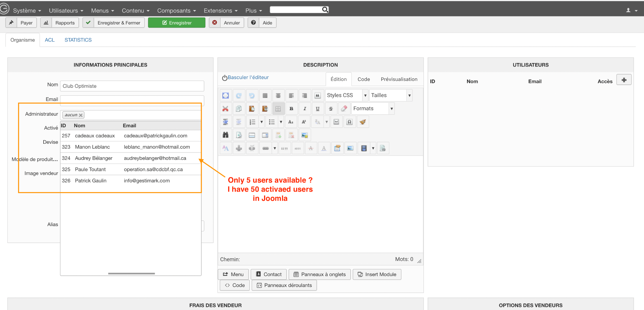Insert anchor icon in editor
Screen dimensions: 644x310
pyautogui.click(x=239, y=148)
